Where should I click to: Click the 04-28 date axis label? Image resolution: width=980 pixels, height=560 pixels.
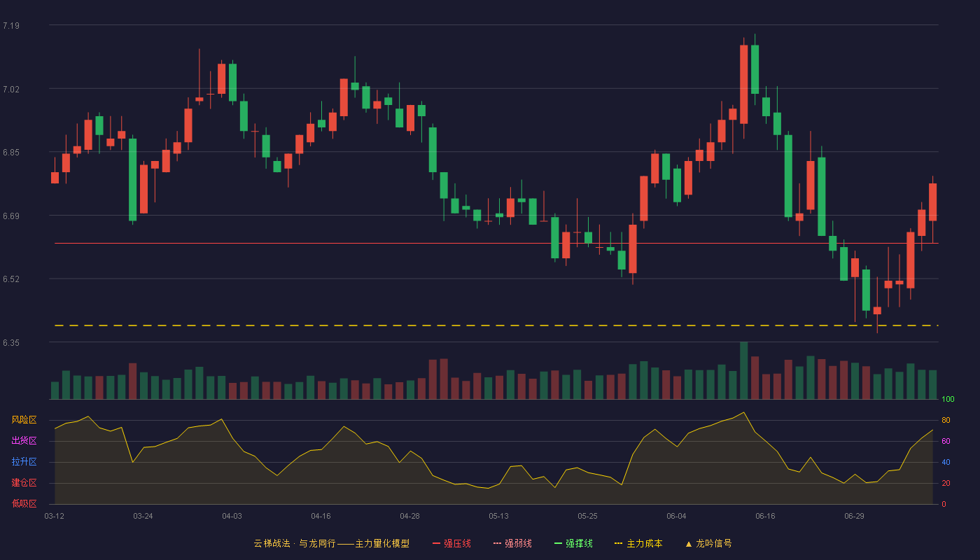[x=409, y=516]
